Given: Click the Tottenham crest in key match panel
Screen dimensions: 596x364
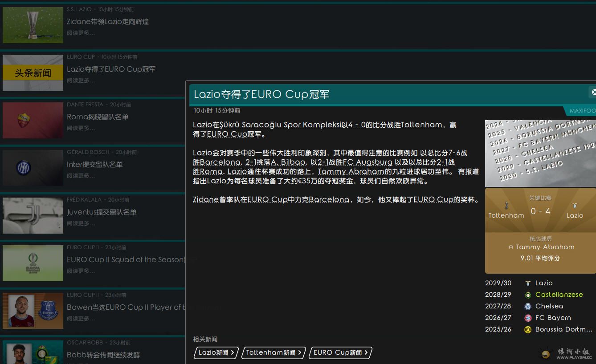Looking at the screenshot, I should [506, 206].
